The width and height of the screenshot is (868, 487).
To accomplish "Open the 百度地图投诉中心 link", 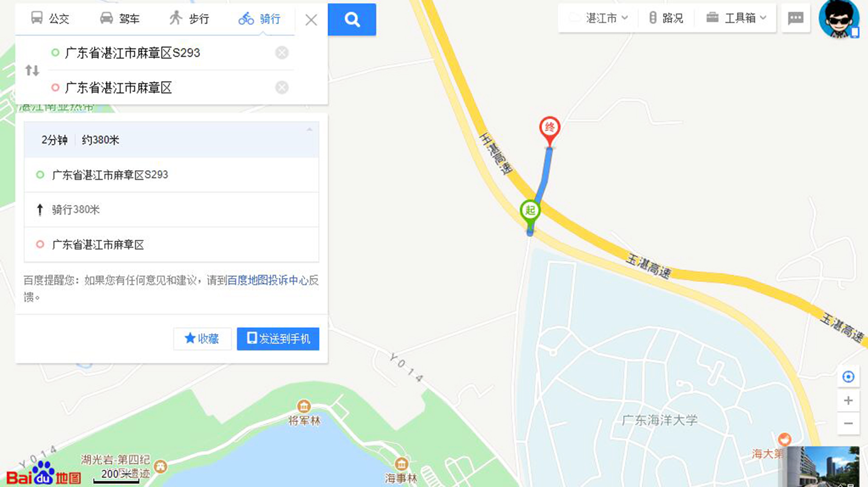I will point(268,281).
